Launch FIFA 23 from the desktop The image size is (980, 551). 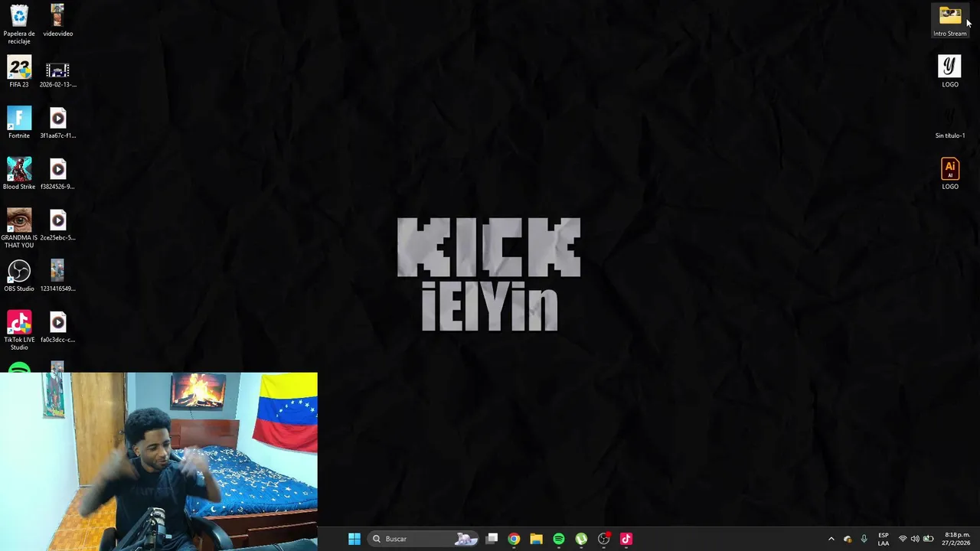click(19, 72)
